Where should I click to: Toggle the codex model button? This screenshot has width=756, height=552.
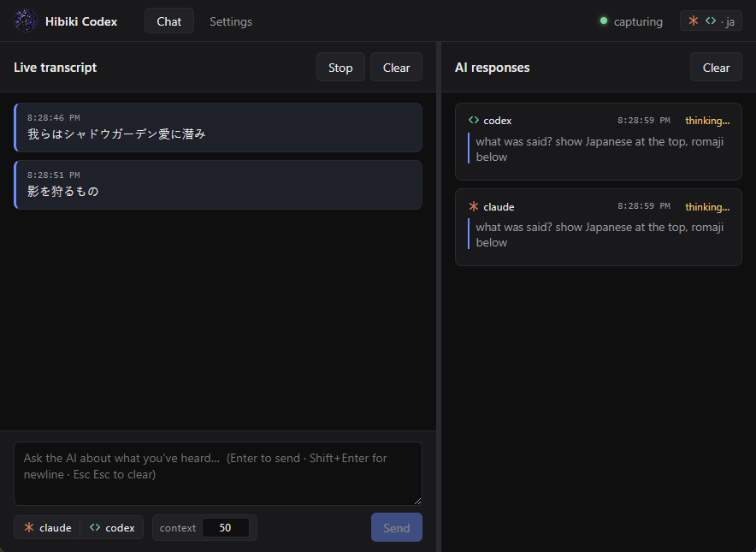[x=112, y=527]
